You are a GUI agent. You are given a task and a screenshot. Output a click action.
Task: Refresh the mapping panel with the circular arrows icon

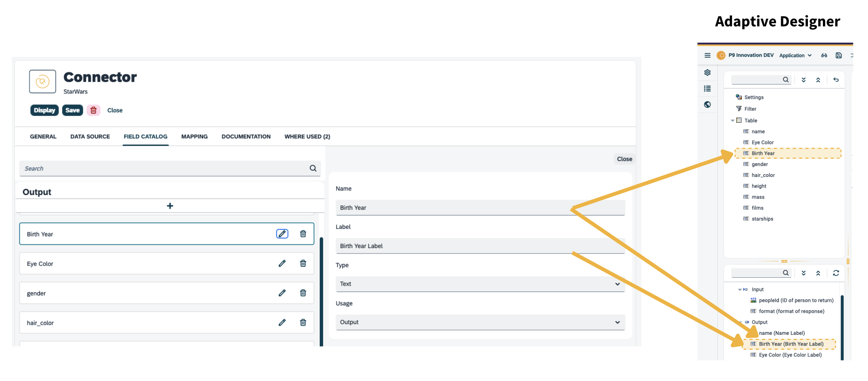[x=836, y=273]
